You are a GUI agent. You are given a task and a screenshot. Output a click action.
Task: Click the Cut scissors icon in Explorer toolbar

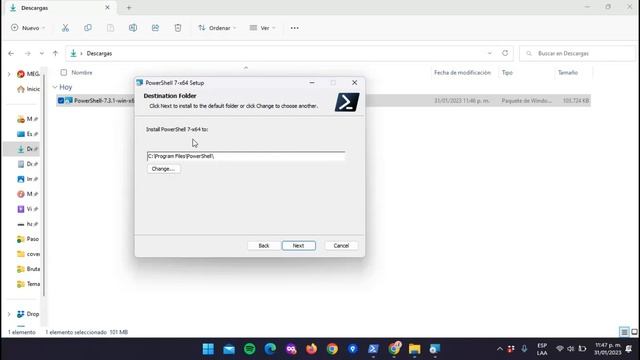[65, 28]
